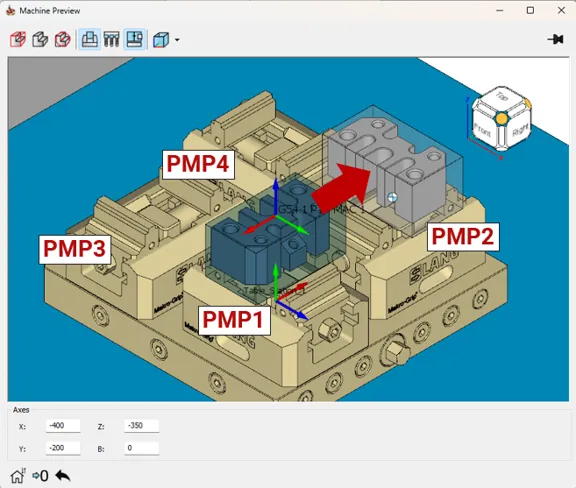The image size is (576, 488).
Task: Open the view orientation dropdown arrow
Action: point(177,40)
